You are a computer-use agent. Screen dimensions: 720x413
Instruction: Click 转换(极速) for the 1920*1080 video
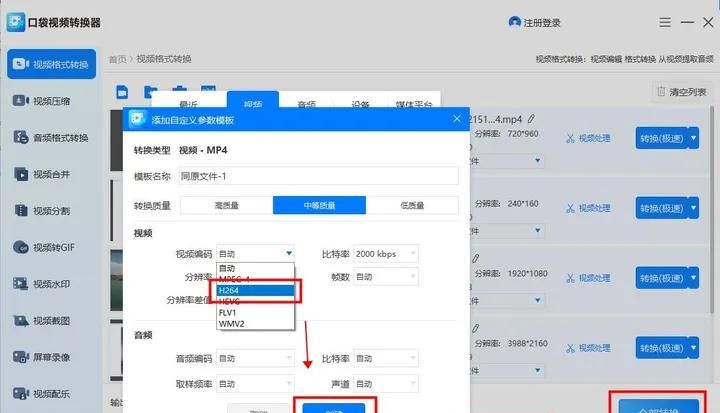click(662, 278)
